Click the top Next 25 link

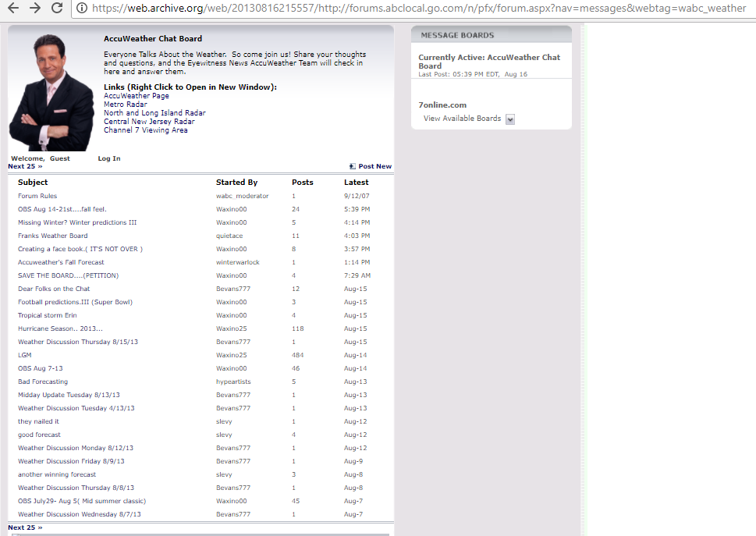(x=25, y=166)
